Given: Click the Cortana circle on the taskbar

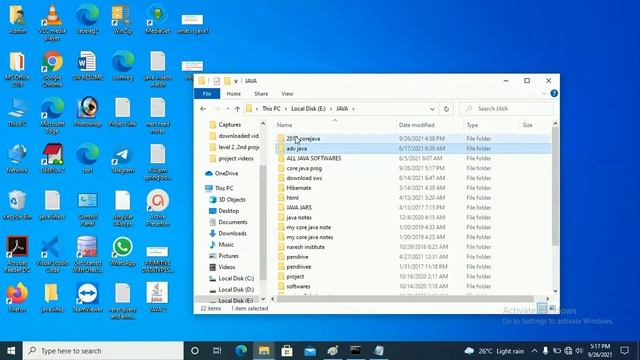Looking at the screenshot, I should (195, 351).
